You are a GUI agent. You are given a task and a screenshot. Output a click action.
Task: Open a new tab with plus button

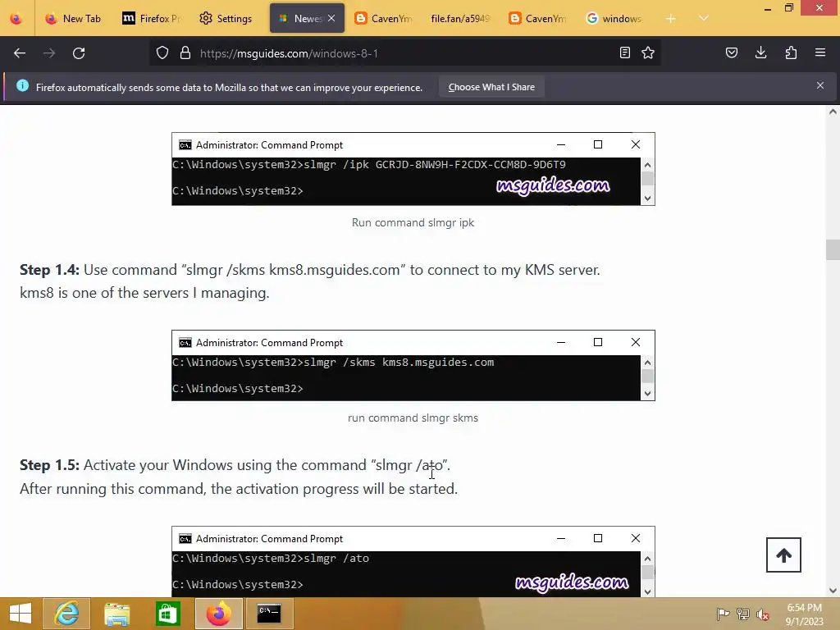pyautogui.click(x=671, y=19)
